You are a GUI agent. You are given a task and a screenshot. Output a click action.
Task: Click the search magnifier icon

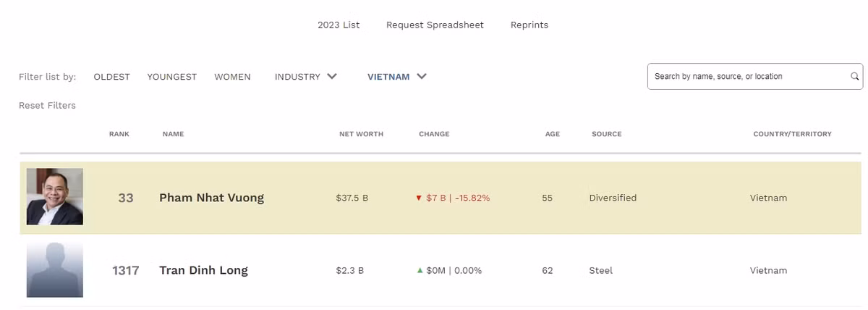click(x=854, y=76)
